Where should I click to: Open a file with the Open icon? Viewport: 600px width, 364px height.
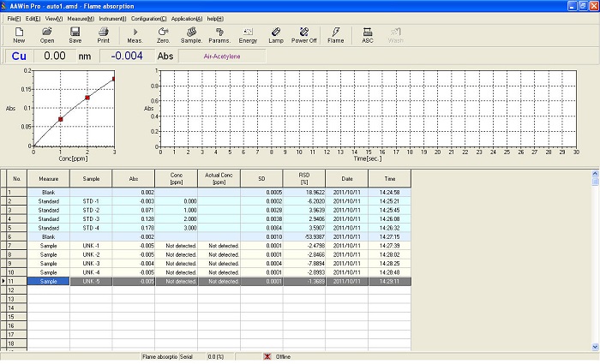coord(47,35)
